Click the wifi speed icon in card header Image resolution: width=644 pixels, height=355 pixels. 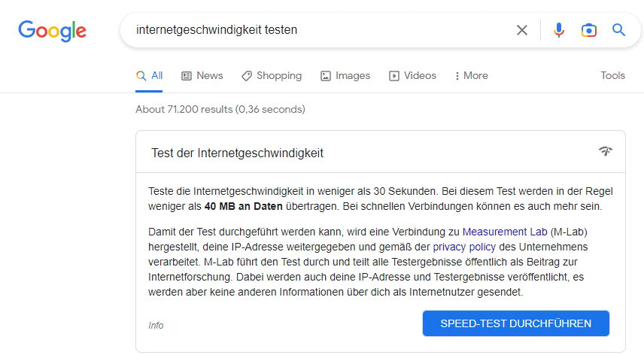[605, 151]
